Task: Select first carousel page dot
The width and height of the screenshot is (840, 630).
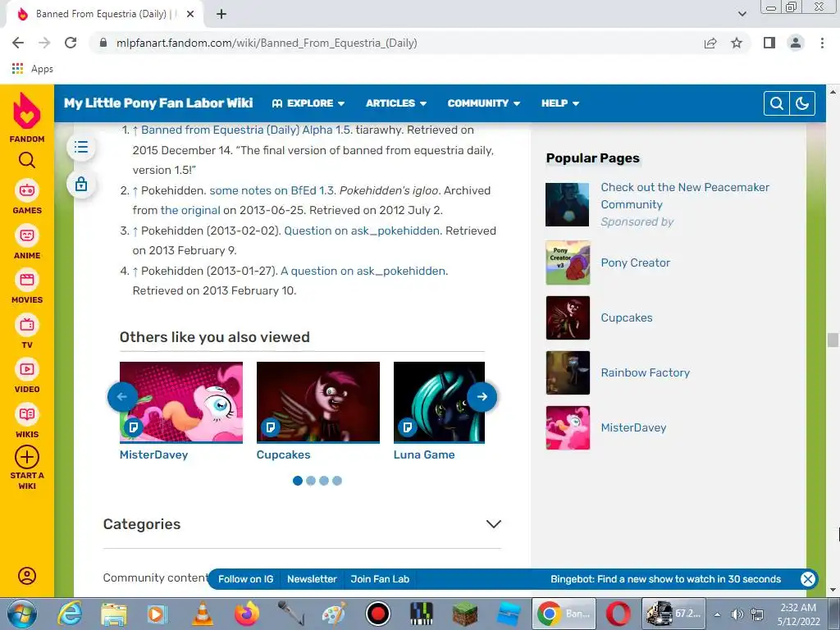Action: (298, 481)
